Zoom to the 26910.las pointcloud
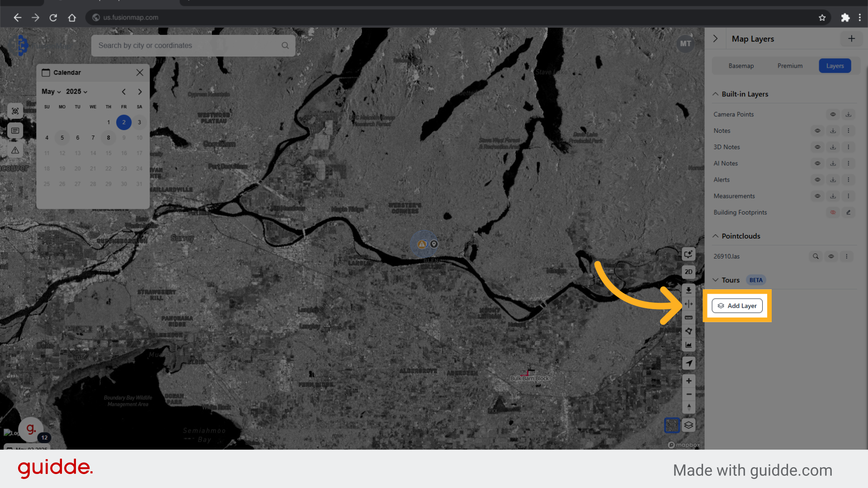The image size is (868, 488). 816,256
